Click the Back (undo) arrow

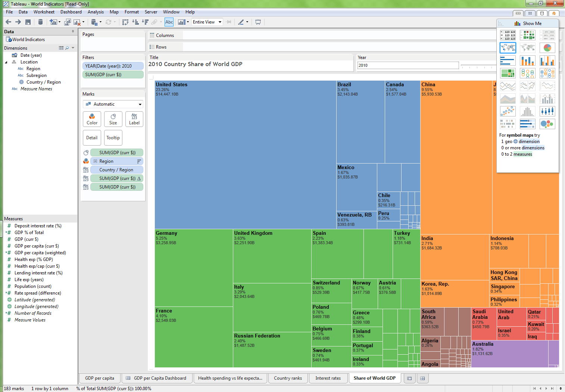tap(8, 22)
